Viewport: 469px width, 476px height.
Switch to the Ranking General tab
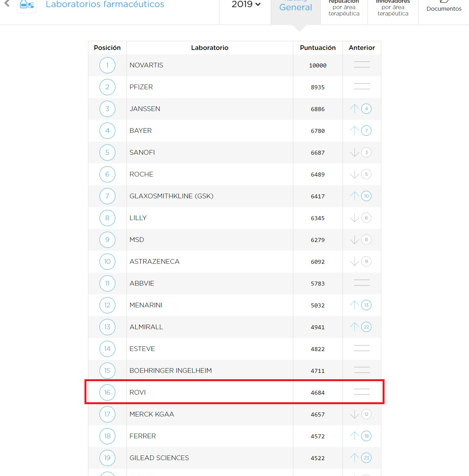point(295,8)
